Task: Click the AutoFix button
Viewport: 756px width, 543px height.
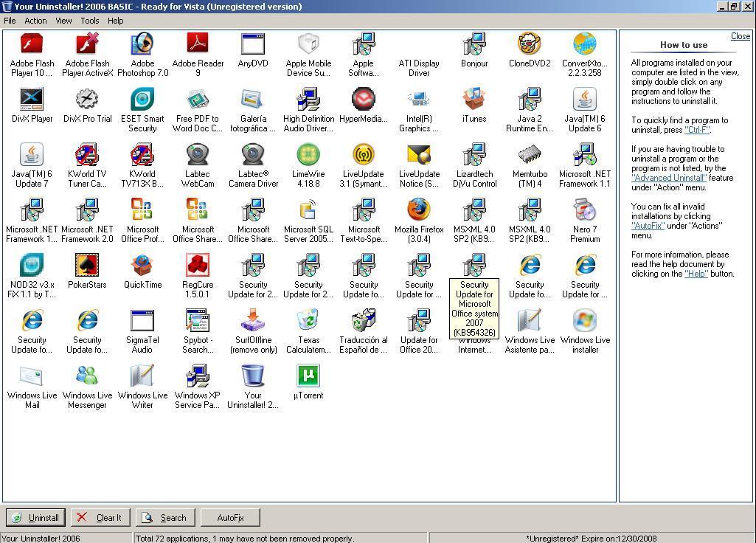Action: tap(229, 517)
